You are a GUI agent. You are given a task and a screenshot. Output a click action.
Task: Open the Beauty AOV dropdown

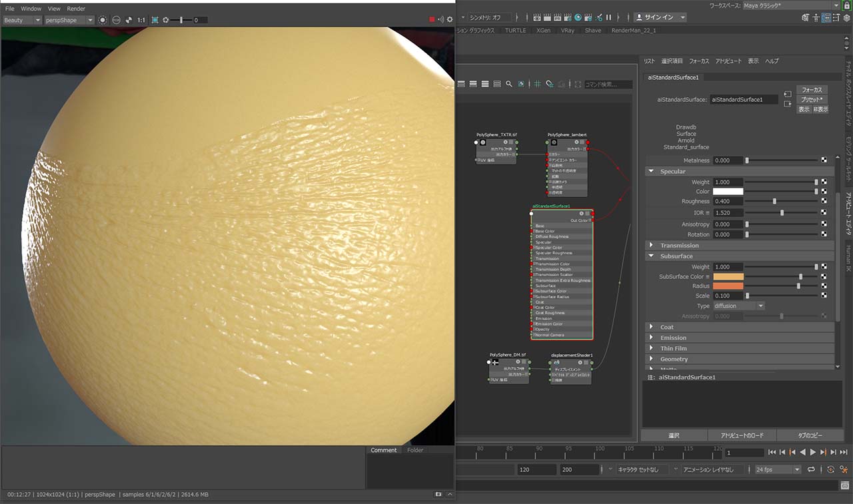click(x=21, y=20)
